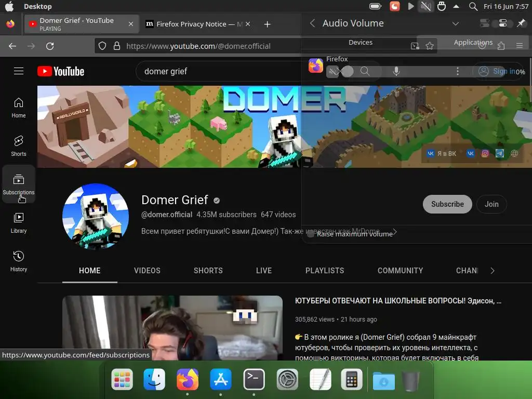This screenshot has height=399, width=532.
Task: Select the channel HOME tab
Action: pyautogui.click(x=89, y=271)
